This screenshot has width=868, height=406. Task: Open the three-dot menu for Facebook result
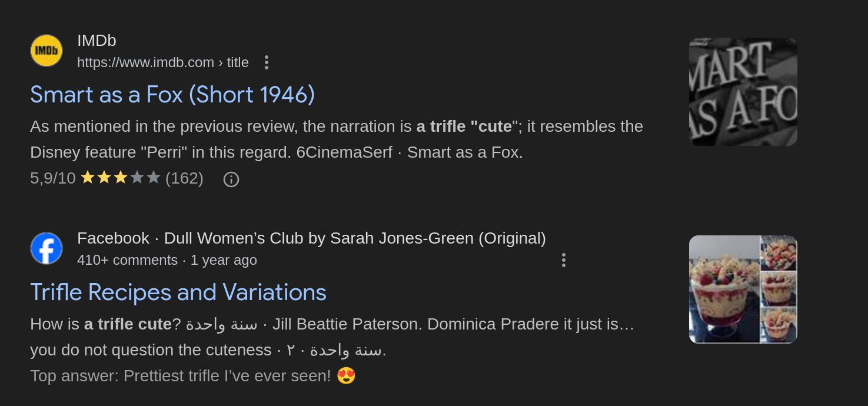(564, 260)
